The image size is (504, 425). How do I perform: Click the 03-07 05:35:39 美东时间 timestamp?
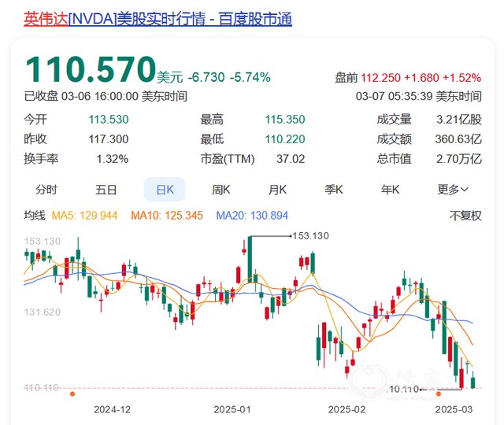point(418,96)
